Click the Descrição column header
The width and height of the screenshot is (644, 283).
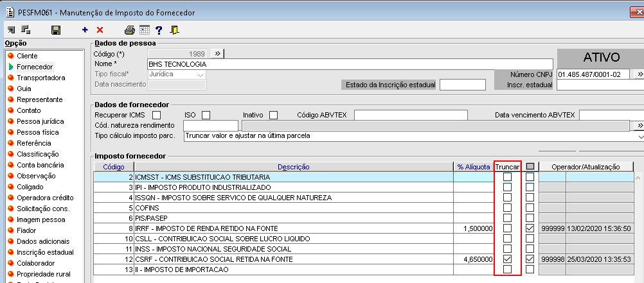coord(294,167)
